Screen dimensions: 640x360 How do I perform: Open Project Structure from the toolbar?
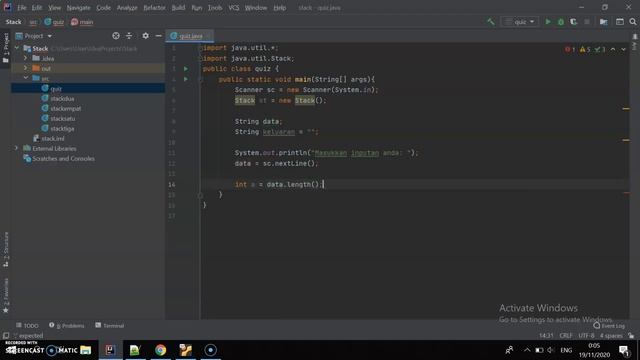(x=603, y=22)
